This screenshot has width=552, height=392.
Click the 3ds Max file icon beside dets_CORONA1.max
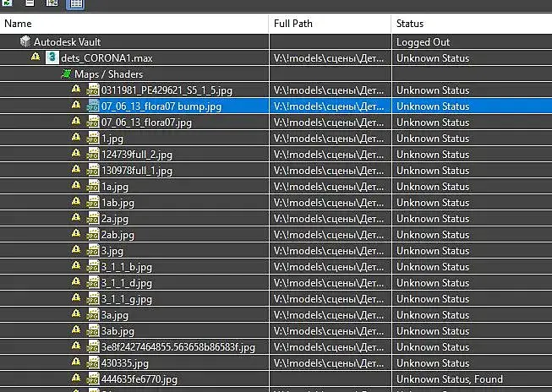[x=52, y=57]
